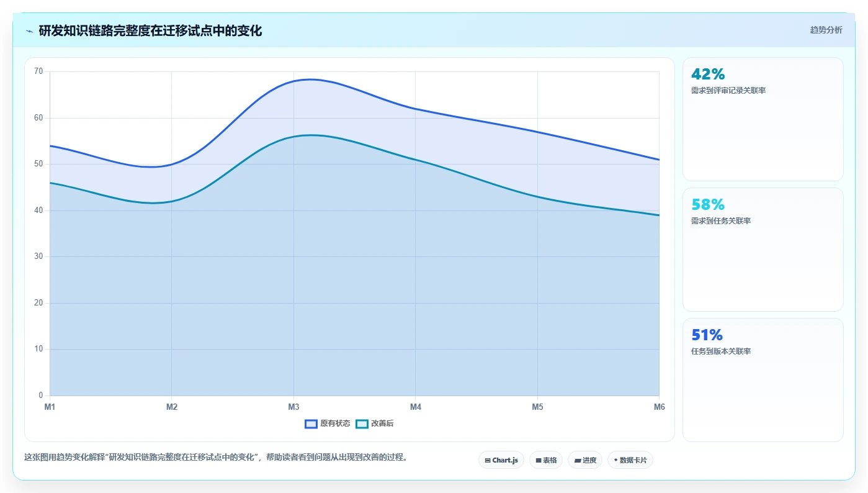The image size is (868, 493).
Task: Open the 58% 需求到任务关联率 card
Action: pos(763,250)
